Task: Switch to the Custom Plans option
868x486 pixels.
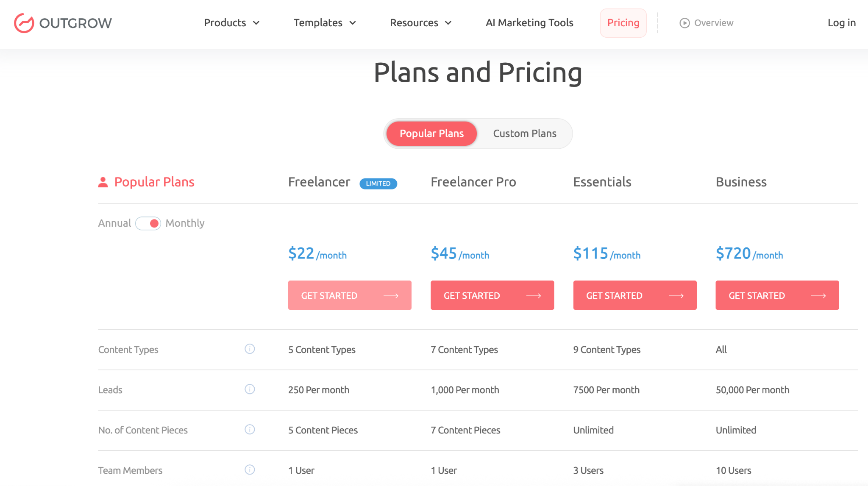Action: tap(524, 133)
